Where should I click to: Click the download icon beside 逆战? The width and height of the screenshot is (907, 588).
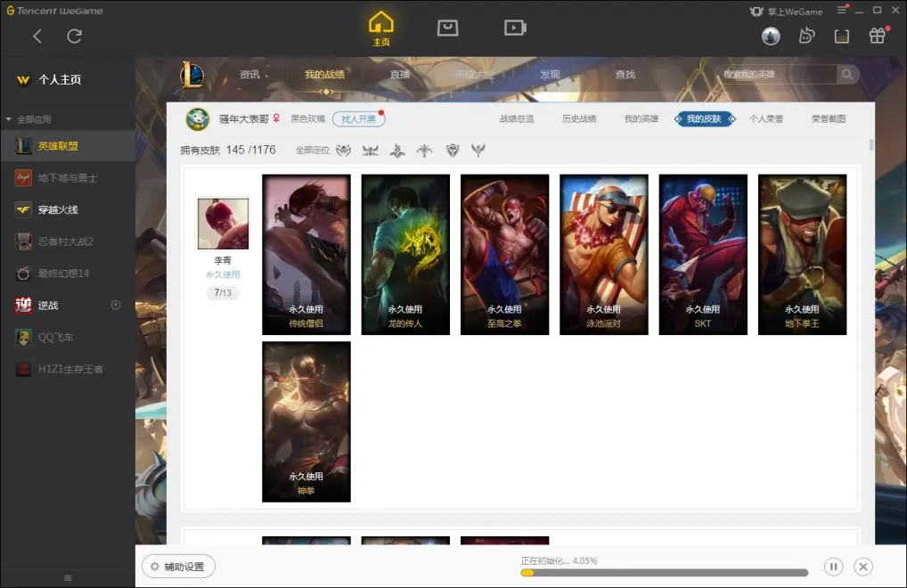pos(116,305)
